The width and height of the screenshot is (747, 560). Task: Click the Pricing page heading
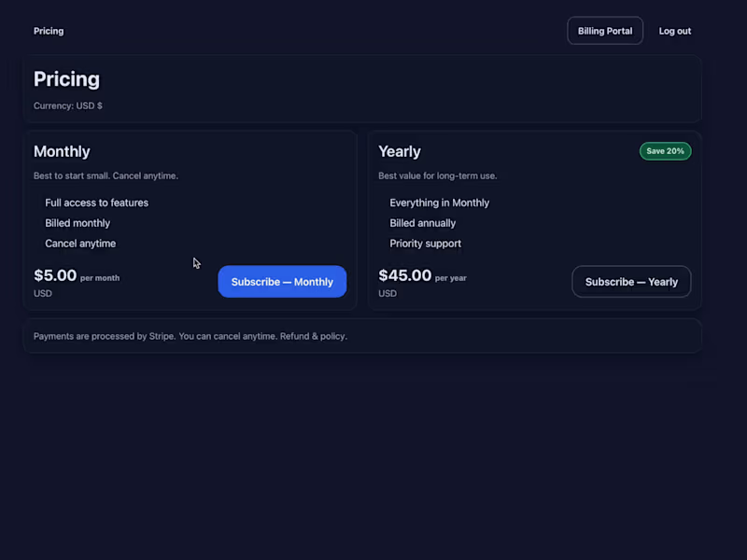point(66,79)
